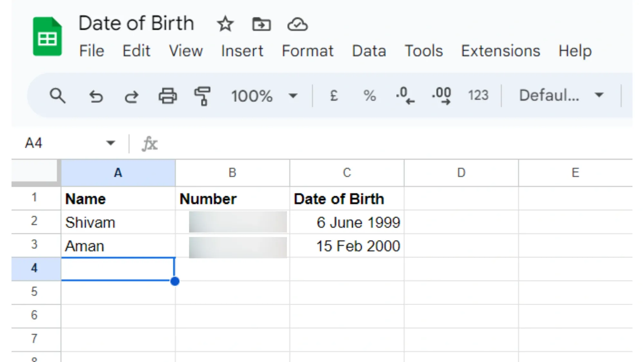This screenshot has width=644, height=362.
Task: Increase decimal places
Action: click(441, 96)
